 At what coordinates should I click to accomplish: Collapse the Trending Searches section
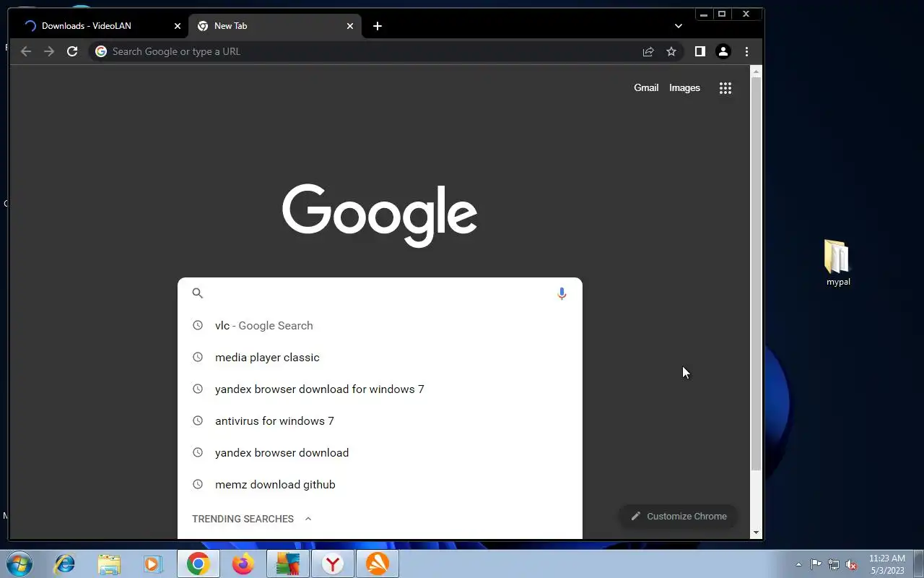pyautogui.click(x=308, y=519)
